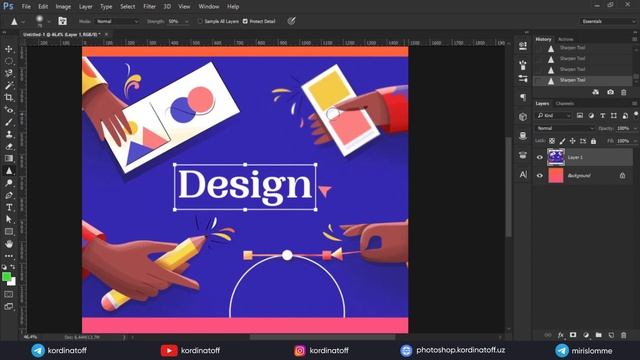Toggle layer filtering on/off switch
Viewport: 640px width, 360px height.
click(636, 114)
